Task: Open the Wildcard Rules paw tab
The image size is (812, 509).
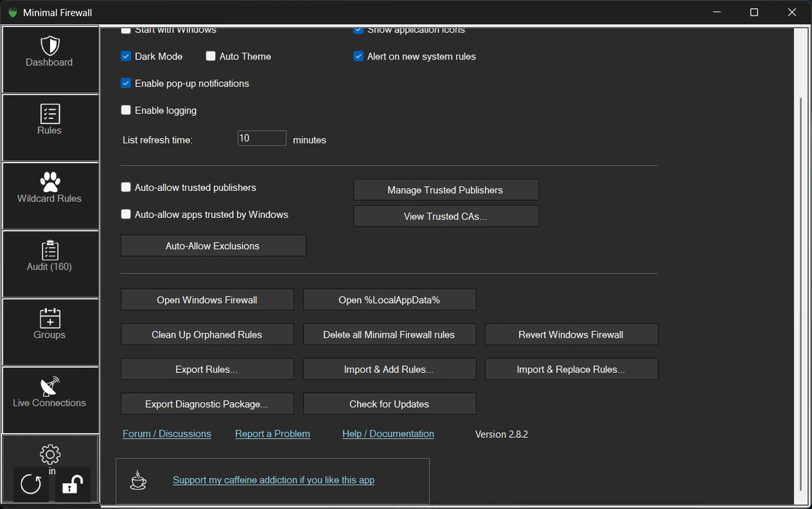Action: tap(50, 196)
